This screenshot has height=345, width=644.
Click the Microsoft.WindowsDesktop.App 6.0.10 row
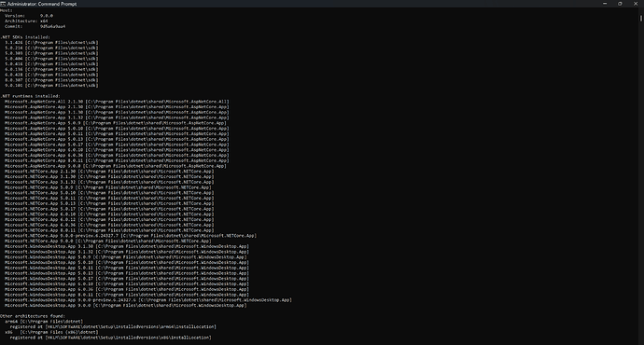pos(127,283)
